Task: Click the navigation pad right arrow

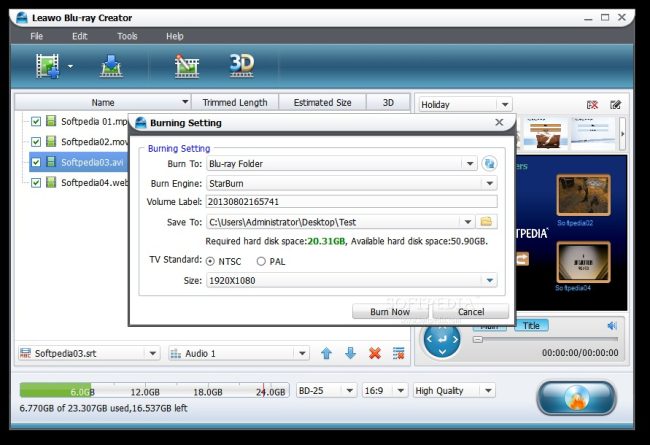Action: pos(455,339)
